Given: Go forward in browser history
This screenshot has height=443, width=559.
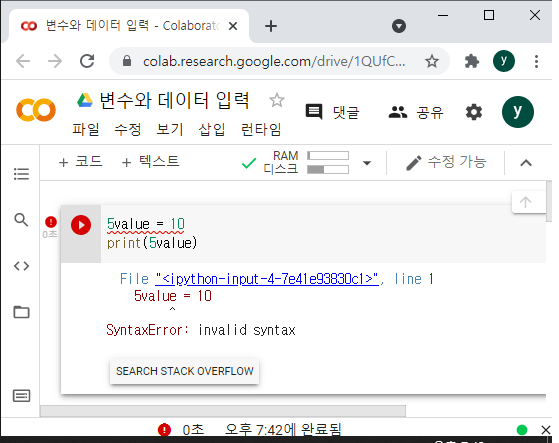Looking at the screenshot, I should tap(55, 61).
